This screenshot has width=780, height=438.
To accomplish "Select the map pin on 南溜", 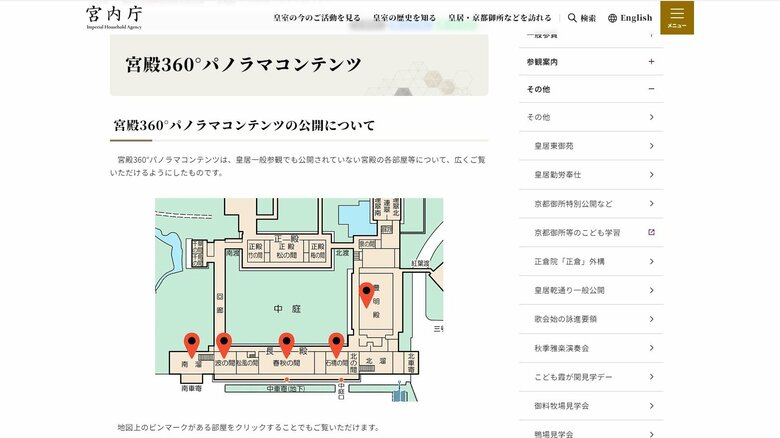I will (192, 345).
